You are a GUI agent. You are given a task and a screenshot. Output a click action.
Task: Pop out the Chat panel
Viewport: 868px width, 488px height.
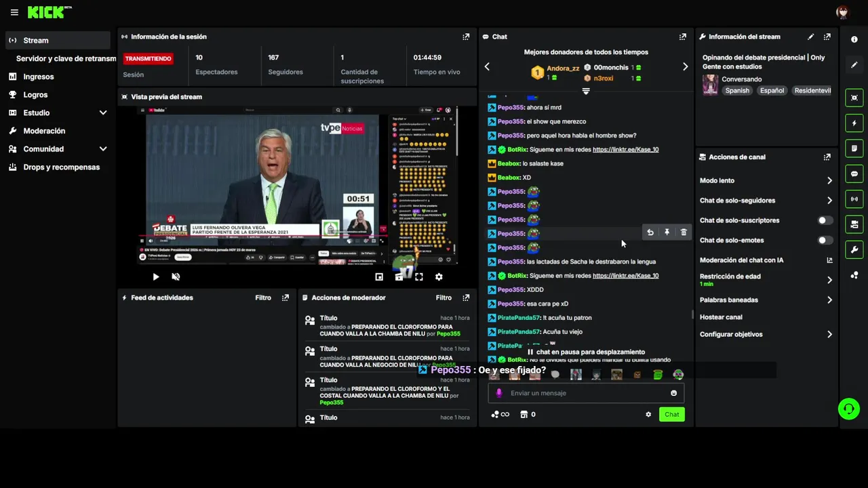click(683, 37)
